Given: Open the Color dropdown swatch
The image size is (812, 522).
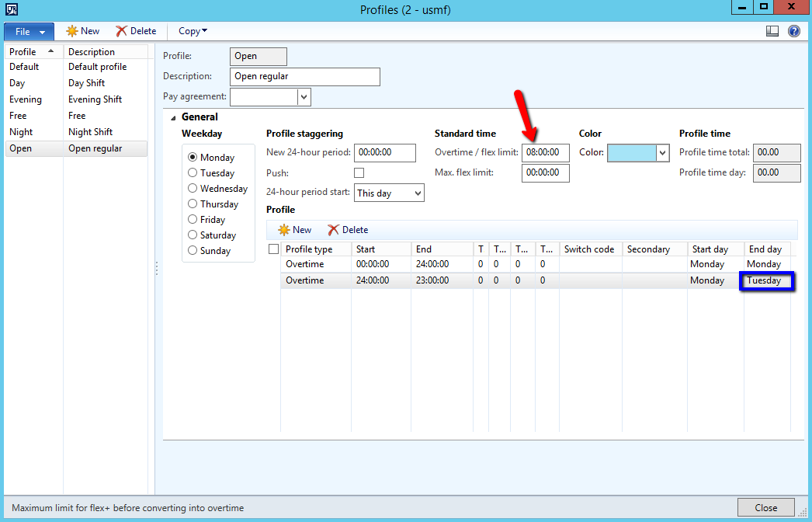Looking at the screenshot, I should 662,153.
